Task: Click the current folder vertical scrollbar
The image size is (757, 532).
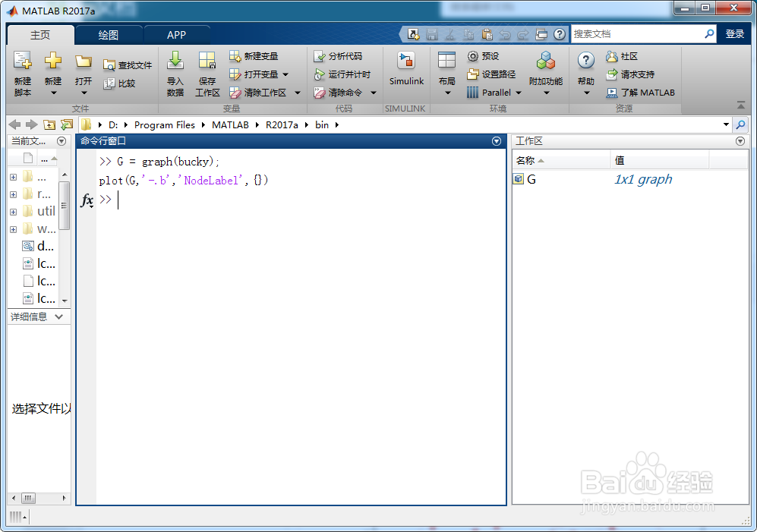Action: pyautogui.click(x=65, y=206)
